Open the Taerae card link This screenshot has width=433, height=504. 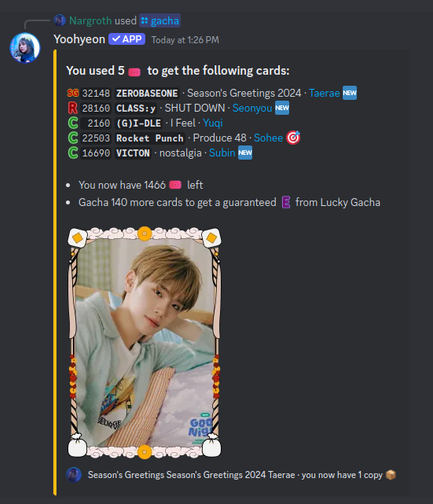point(324,93)
